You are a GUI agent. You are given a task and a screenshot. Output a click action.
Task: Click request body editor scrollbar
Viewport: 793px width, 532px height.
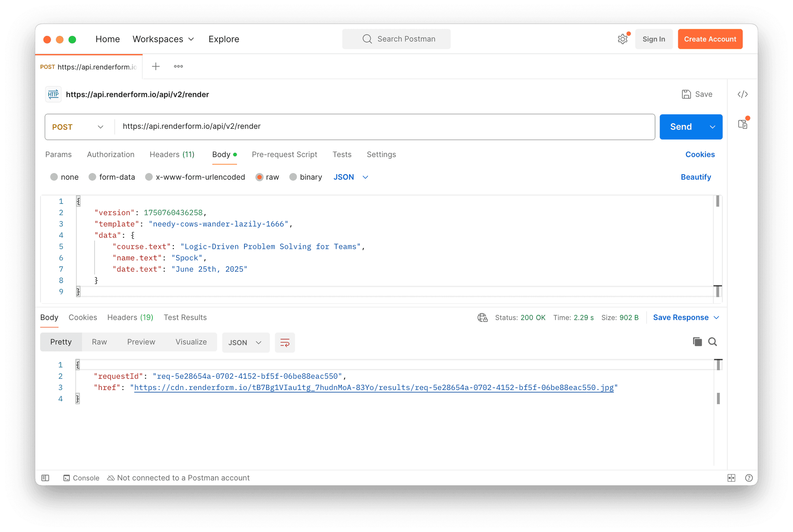(x=717, y=201)
